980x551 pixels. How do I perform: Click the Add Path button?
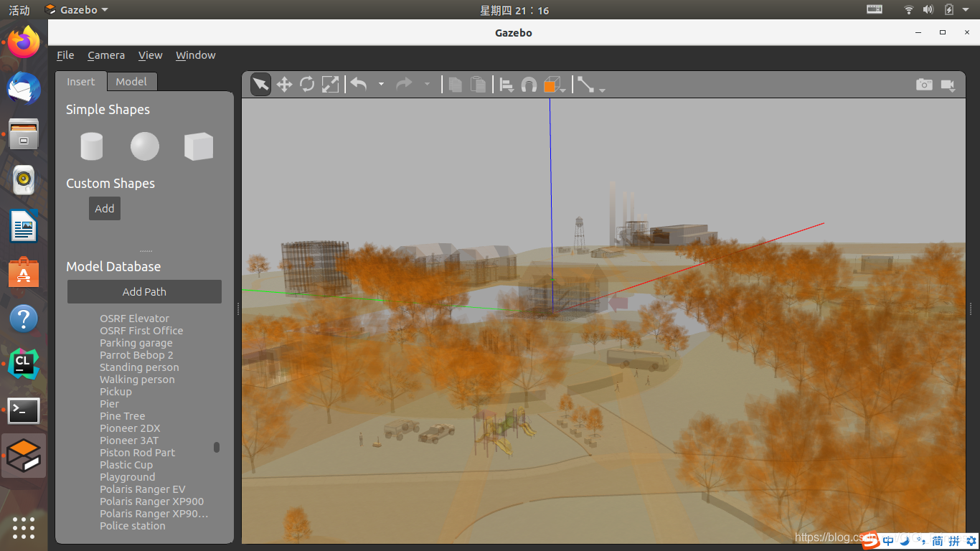click(144, 292)
